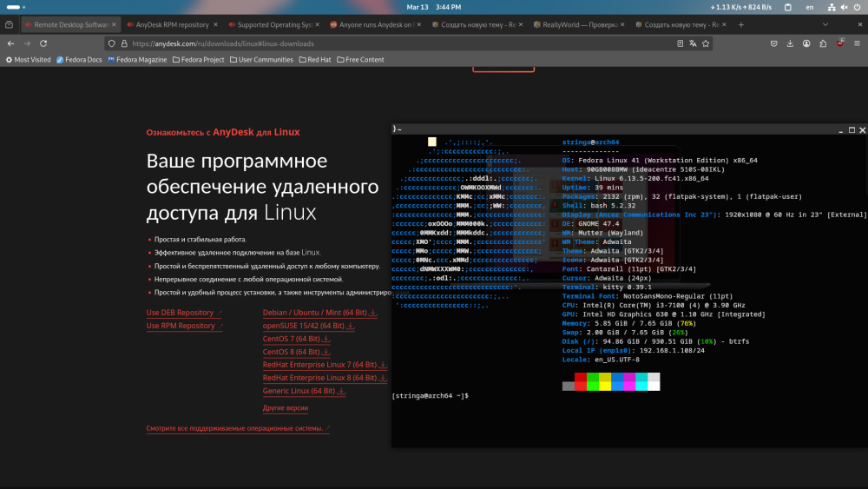Open a new tab with plus button
This screenshot has width=868, height=489.
(740, 24)
